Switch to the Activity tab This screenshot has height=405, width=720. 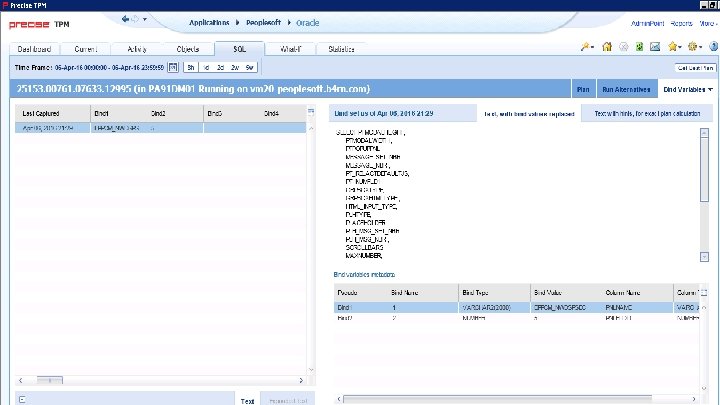pos(137,49)
